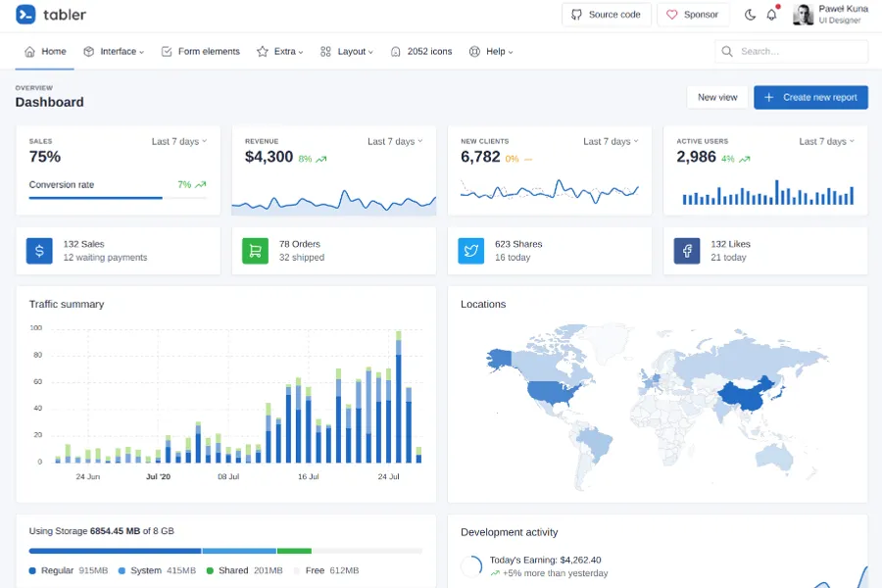Select Form elements in navigation bar
The image size is (882, 588).
pos(200,52)
